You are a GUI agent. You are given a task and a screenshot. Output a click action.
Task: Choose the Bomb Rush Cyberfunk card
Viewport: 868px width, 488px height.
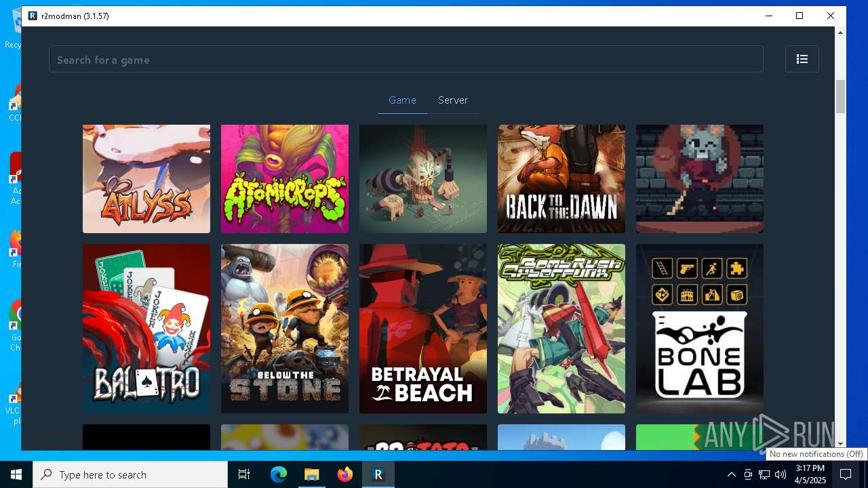click(561, 329)
